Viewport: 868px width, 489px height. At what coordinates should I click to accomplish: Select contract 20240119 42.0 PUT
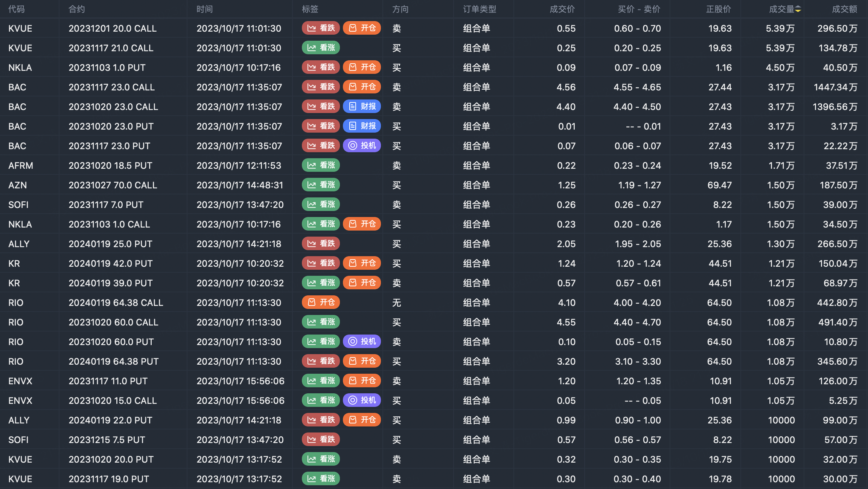(111, 263)
